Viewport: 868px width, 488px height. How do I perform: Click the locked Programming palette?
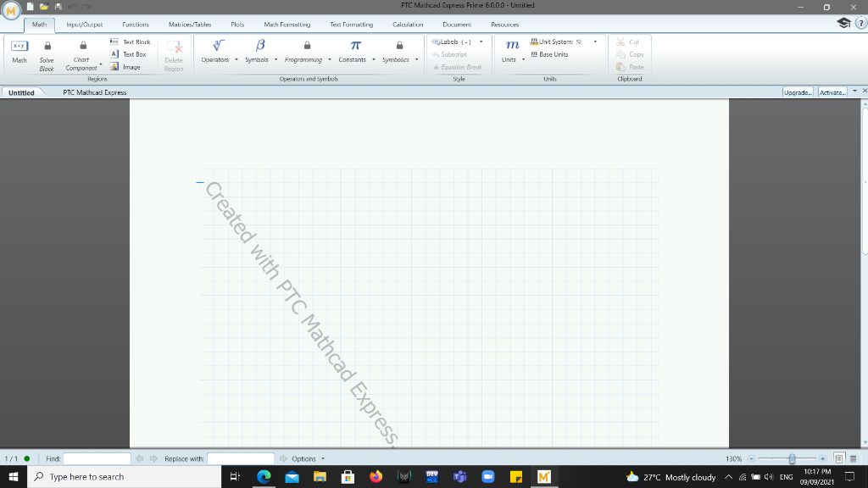point(303,51)
